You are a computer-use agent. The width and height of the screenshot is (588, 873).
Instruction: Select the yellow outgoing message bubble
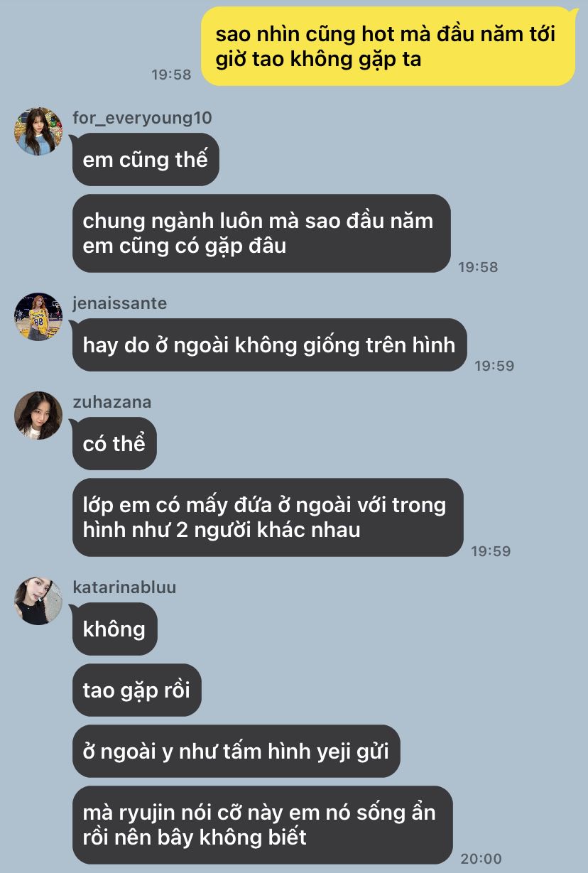[388, 46]
